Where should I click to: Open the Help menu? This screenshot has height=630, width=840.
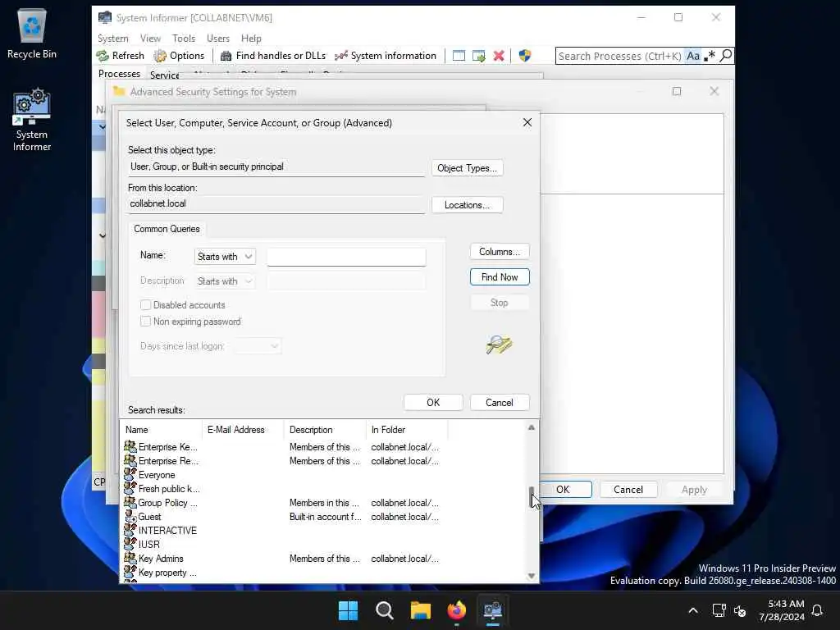pos(251,38)
